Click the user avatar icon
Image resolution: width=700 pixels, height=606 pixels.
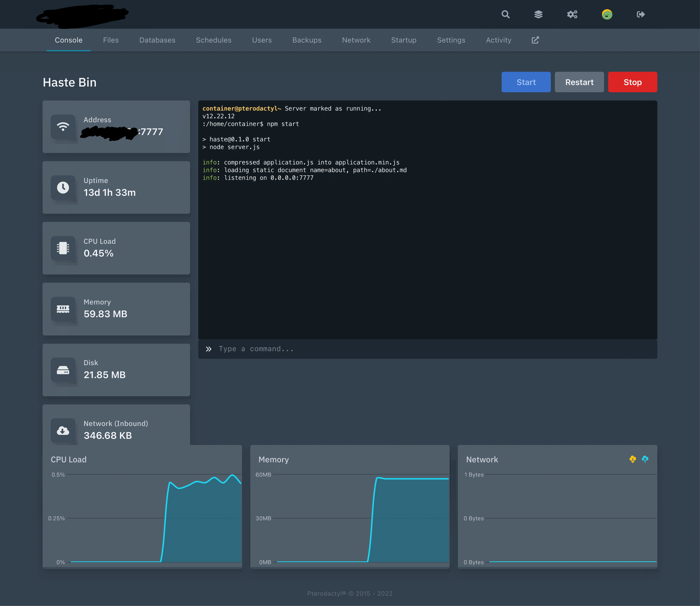point(607,14)
